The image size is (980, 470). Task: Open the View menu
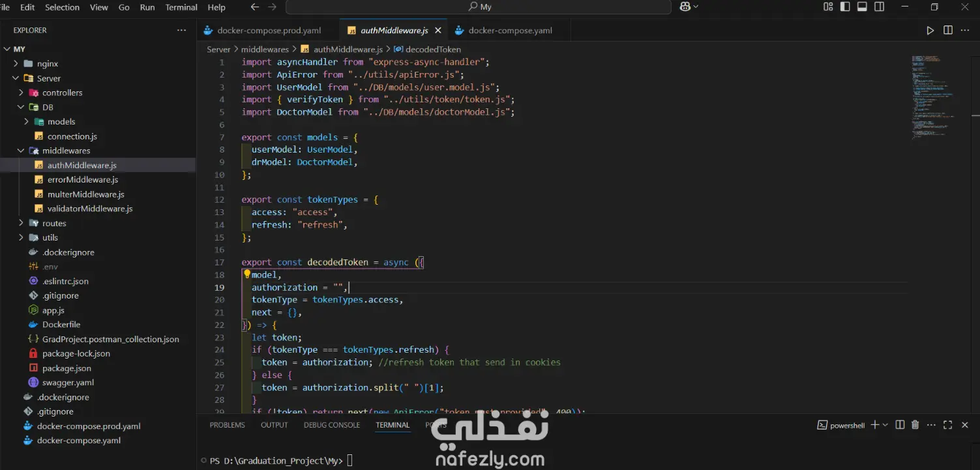coord(98,7)
